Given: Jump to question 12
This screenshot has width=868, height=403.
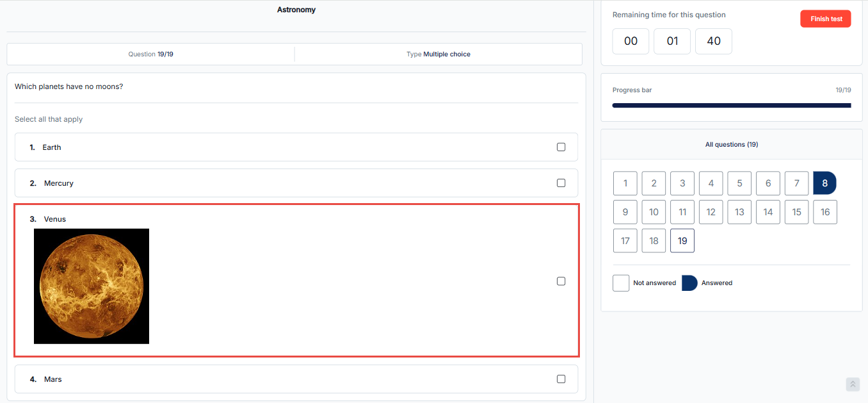Looking at the screenshot, I should point(711,212).
